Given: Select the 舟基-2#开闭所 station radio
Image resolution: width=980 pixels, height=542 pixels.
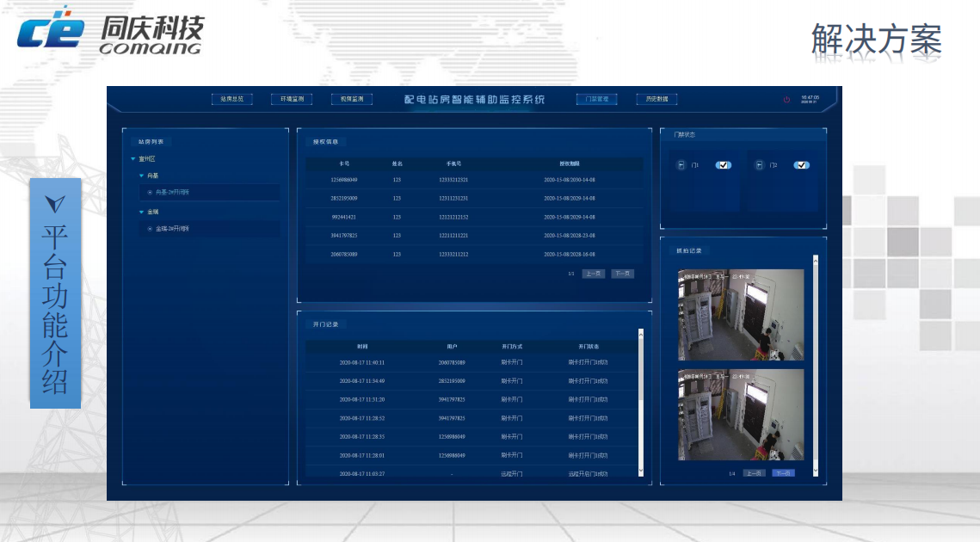Looking at the screenshot, I should tap(150, 193).
